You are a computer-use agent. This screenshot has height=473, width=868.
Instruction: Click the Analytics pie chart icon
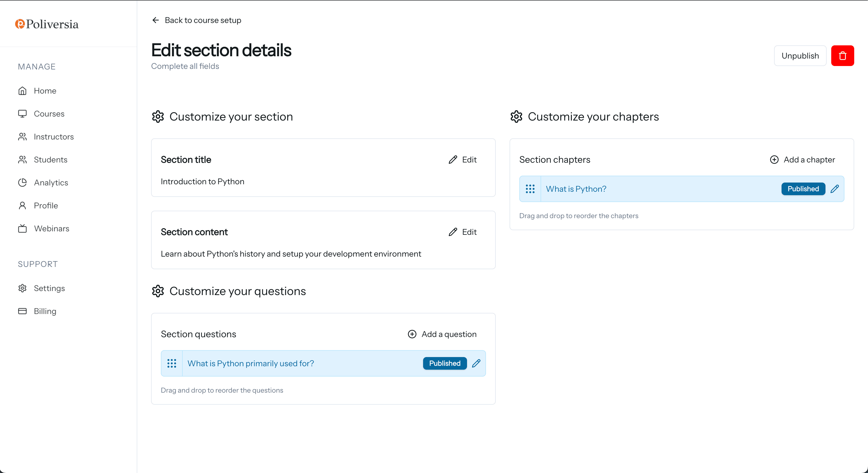(22, 183)
